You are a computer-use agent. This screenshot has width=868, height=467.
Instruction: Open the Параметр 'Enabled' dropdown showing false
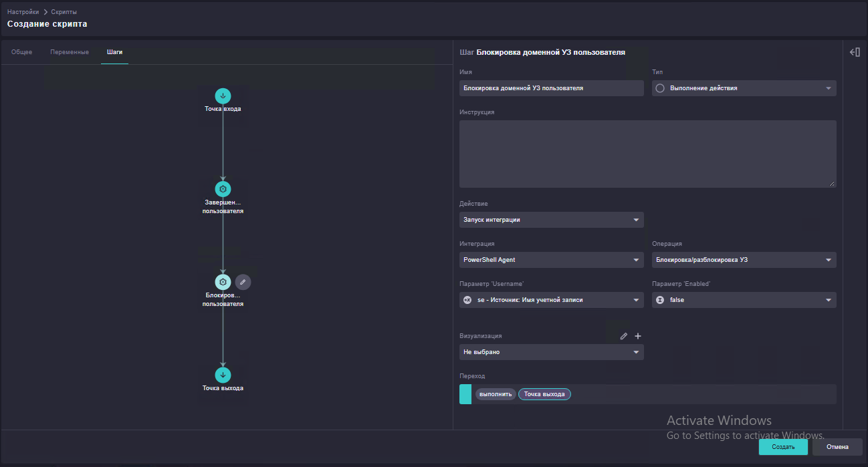coord(744,300)
